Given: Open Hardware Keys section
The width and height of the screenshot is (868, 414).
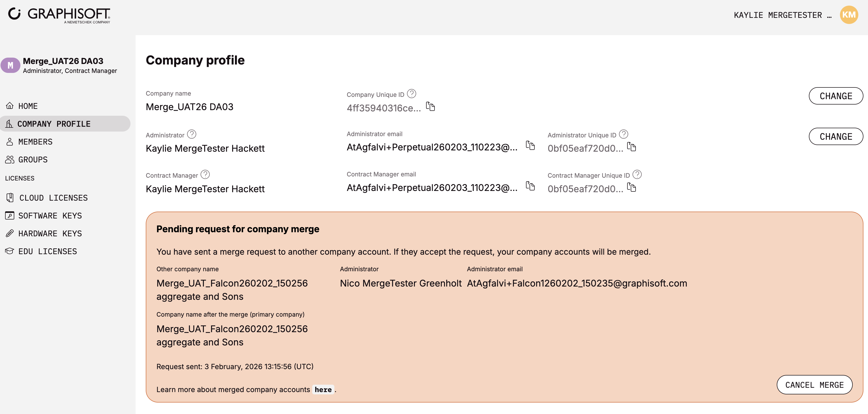Looking at the screenshot, I should pos(50,234).
